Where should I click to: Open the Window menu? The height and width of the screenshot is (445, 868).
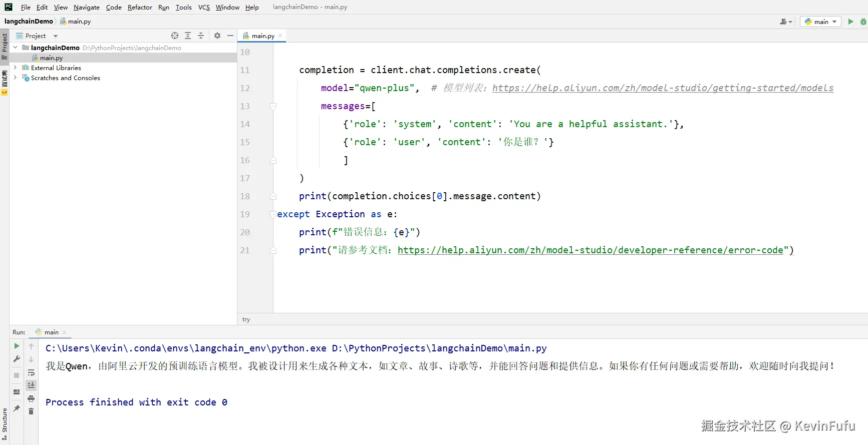tap(227, 7)
